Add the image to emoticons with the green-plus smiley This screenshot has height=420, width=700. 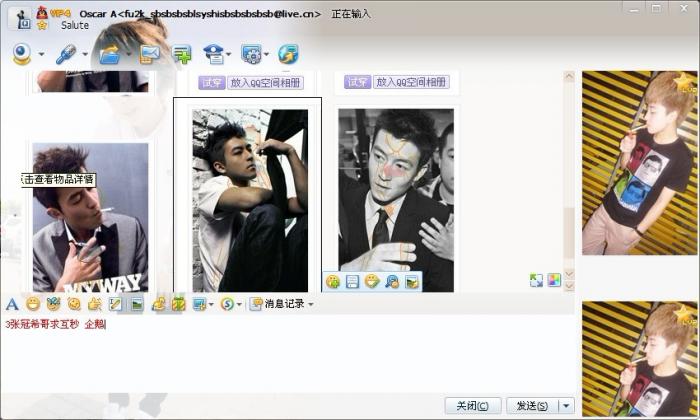[333, 281]
